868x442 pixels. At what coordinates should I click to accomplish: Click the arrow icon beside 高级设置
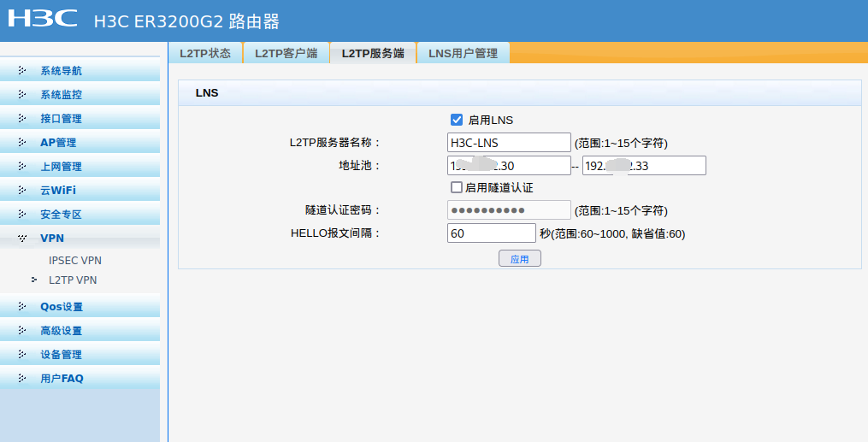(x=22, y=330)
